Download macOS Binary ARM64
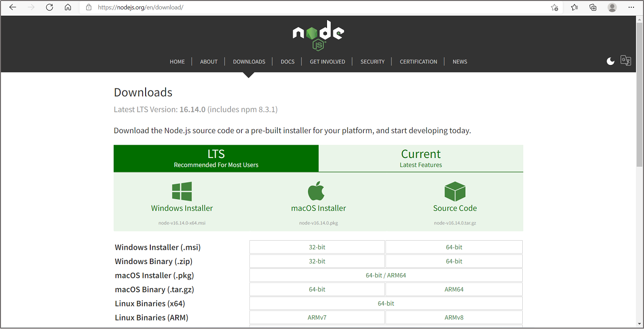The image size is (644, 329). tap(454, 289)
